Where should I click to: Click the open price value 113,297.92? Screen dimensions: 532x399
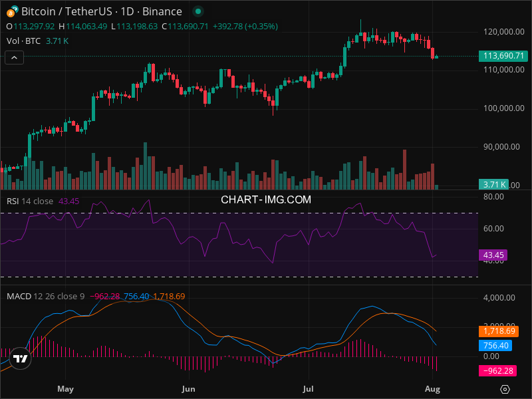click(x=34, y=27)
